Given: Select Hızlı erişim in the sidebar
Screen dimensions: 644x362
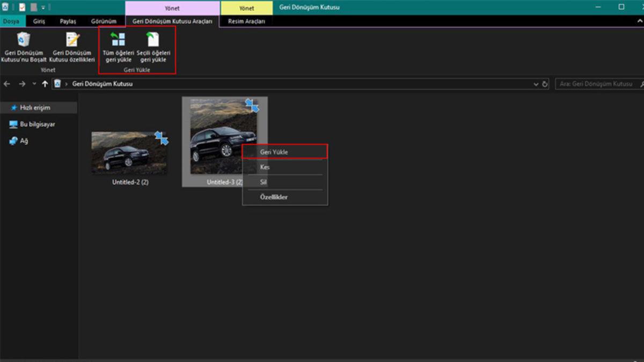Looking at the screenshot, I should (34, 108).
